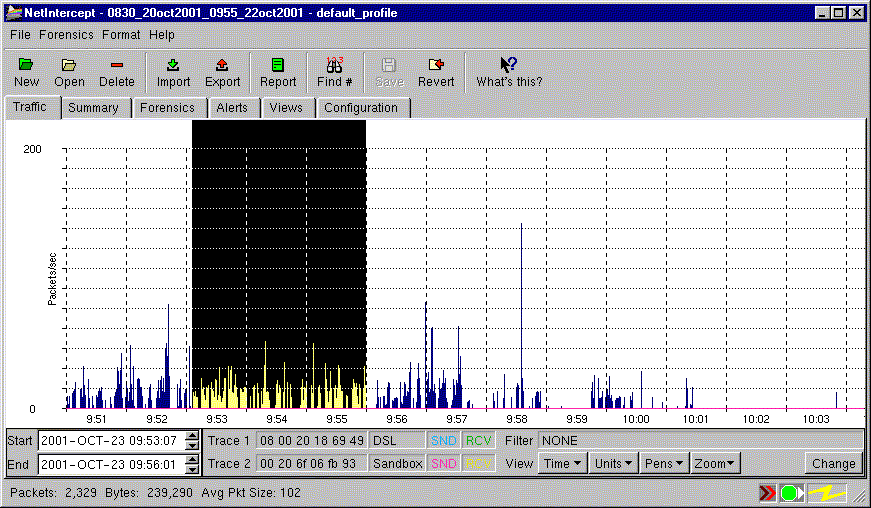Switch to the Alerts tab

(232, 108)
